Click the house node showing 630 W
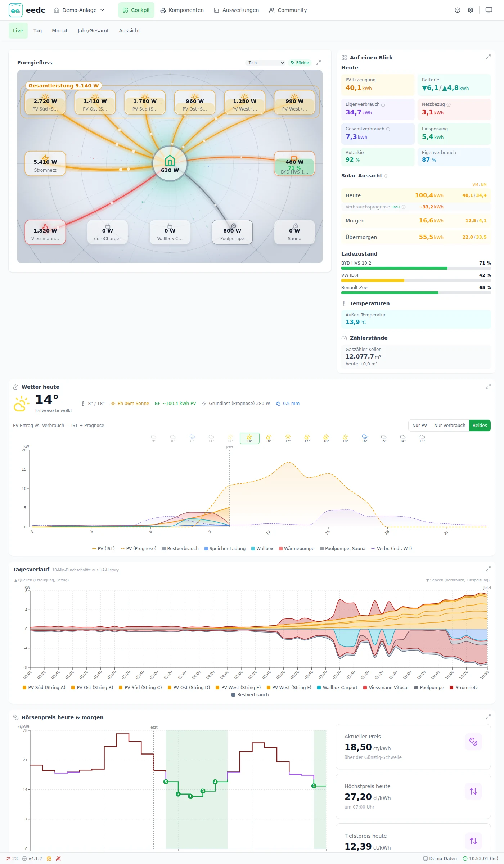The image size is (504, 864). pos(170,164)
